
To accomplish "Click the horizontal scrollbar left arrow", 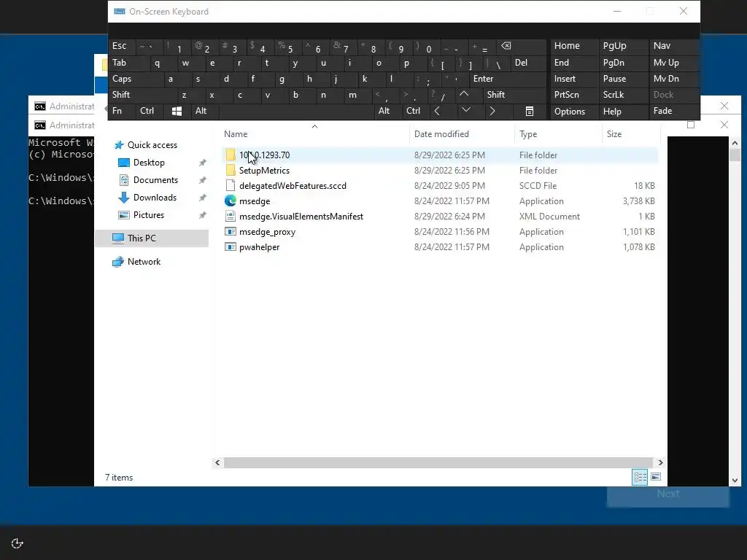I will (x=217, y=462).
